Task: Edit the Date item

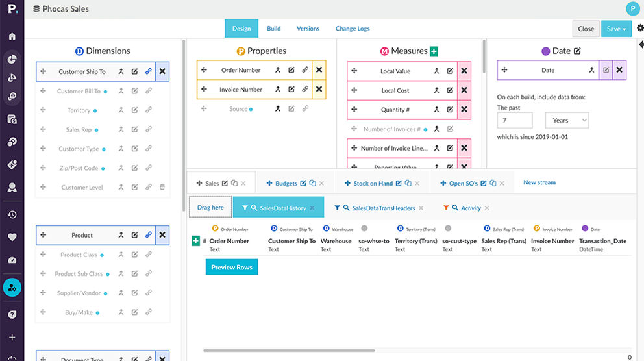Action: click(x=606, y=70)
